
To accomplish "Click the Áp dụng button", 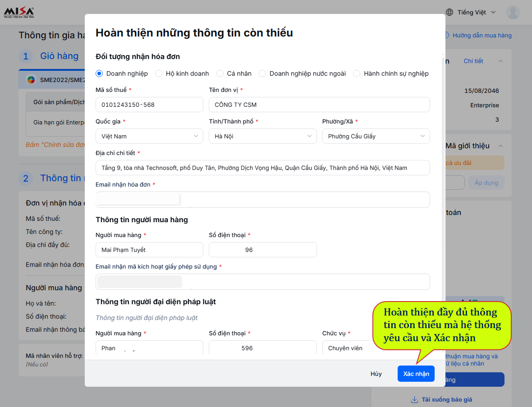I will (x=486, y=183).
